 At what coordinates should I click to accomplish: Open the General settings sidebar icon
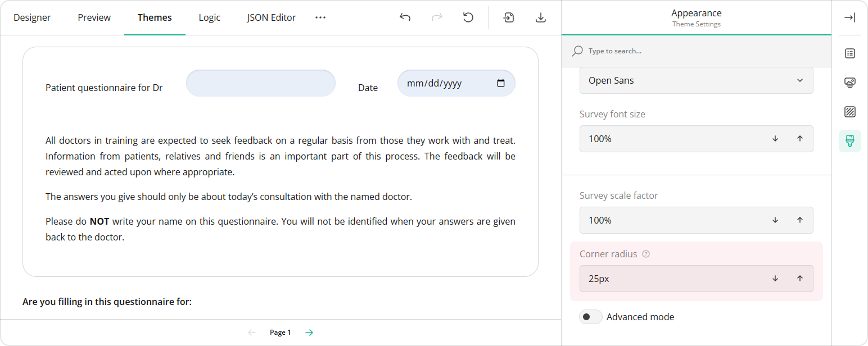tap(849, 53)
